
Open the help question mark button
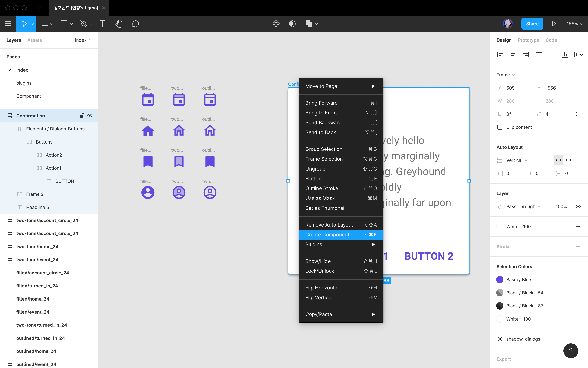coord(571,351)
